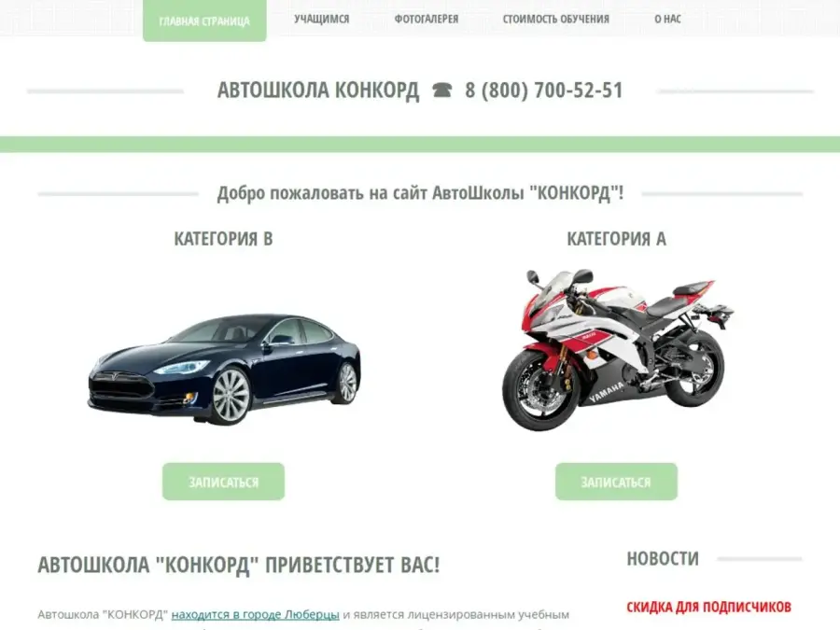Screen dimensions: 840x630
Task: Select the Категория A heading
Action: (617, 238)
